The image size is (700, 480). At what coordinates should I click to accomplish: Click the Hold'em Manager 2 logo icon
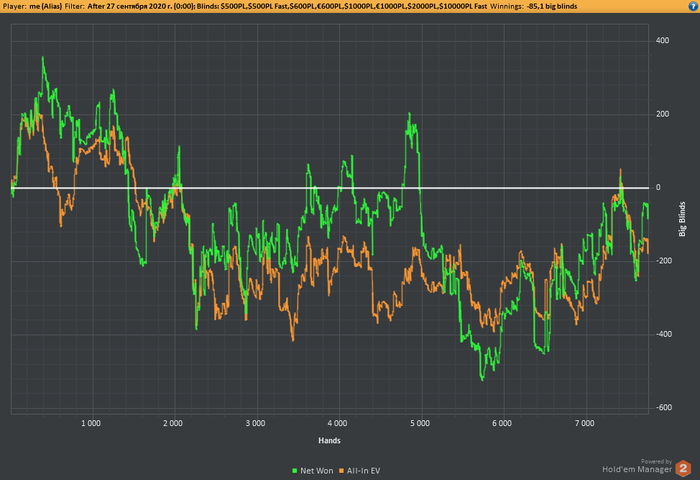pyautogui.click(x=683, y=468)
